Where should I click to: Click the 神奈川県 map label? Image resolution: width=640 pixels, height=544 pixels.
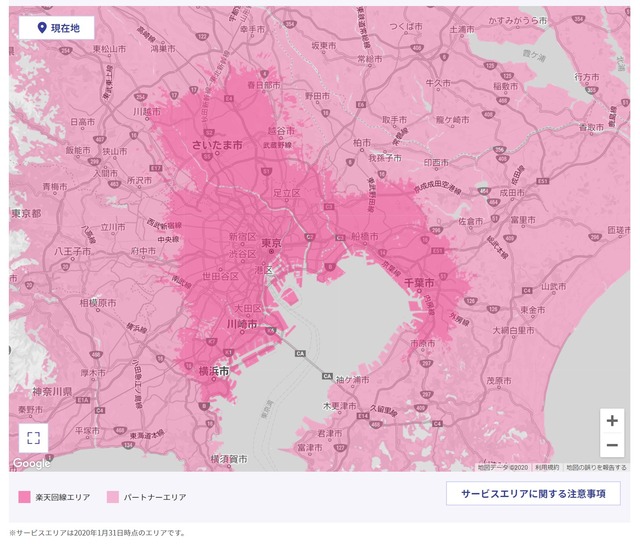click(52, 392)
